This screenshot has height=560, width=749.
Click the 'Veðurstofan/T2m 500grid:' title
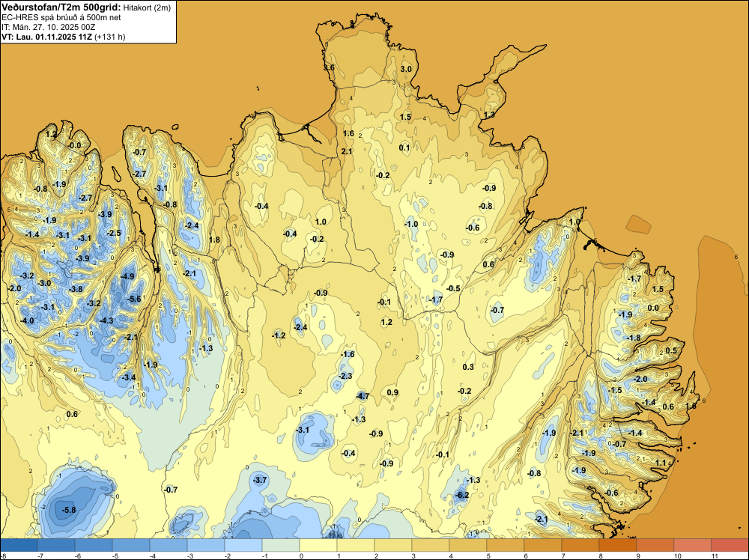(x=61, y=7)
